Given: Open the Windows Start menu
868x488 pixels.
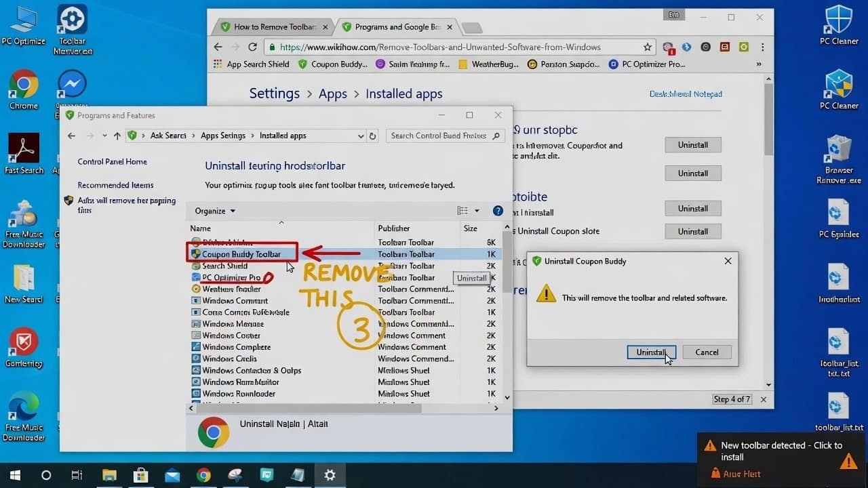Looking at the screenshot, I should click(x=15, y=475).
